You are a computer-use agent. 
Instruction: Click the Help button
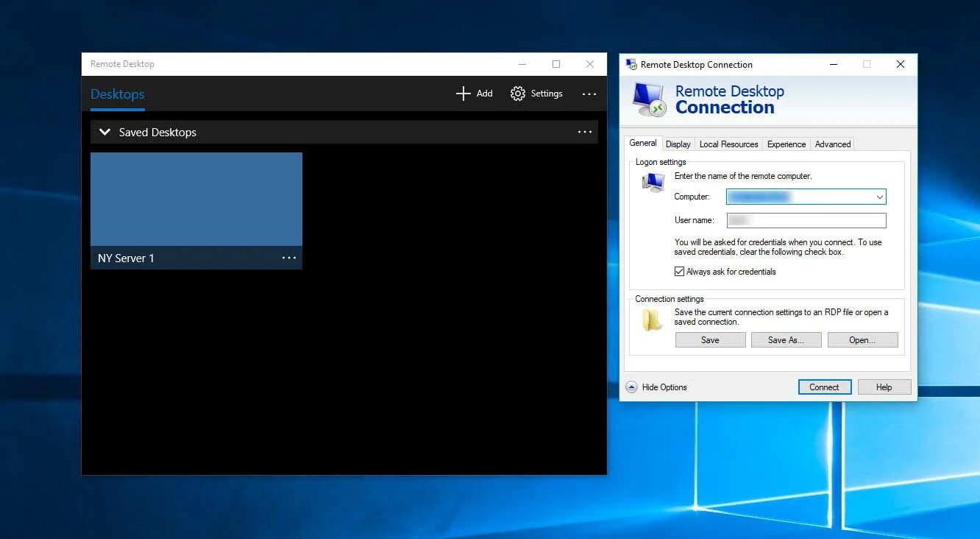click(884, 387)
